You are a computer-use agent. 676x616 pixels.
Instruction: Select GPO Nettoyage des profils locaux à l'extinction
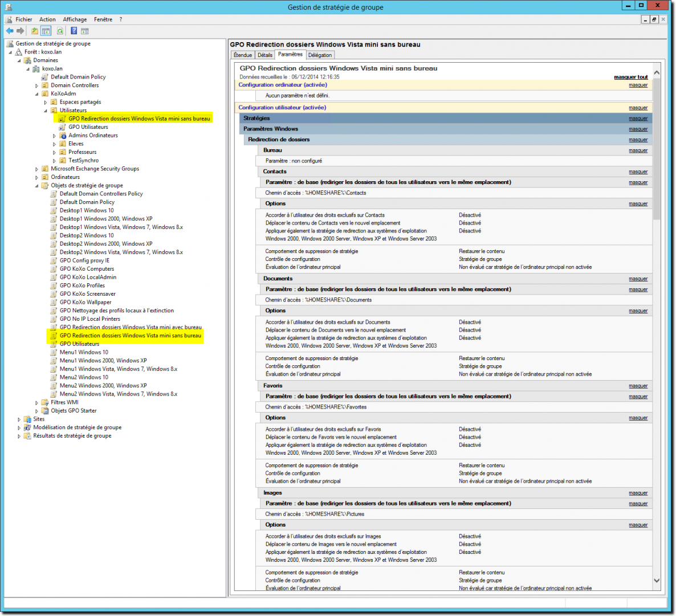117,311
